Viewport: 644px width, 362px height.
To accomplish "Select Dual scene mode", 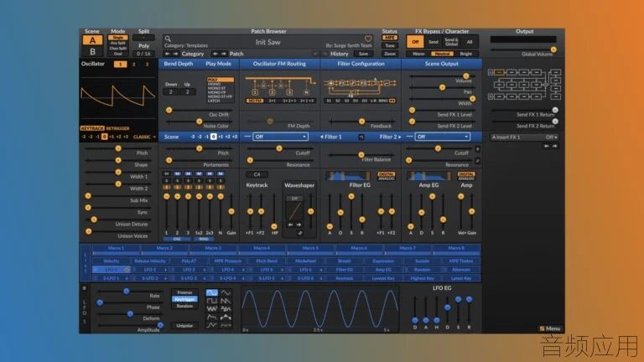I will tap(118, 54).
